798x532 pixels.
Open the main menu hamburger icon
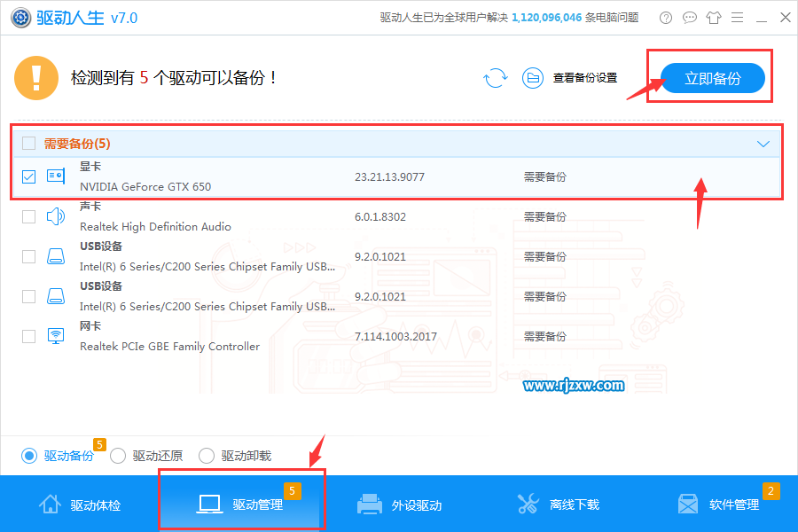pos(738,18)
